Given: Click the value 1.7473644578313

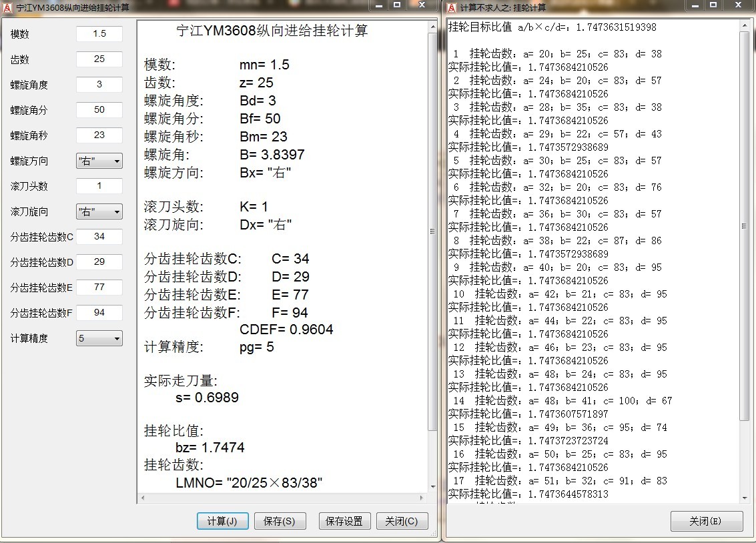Looking at the screenshot, I should click(568, 494).
